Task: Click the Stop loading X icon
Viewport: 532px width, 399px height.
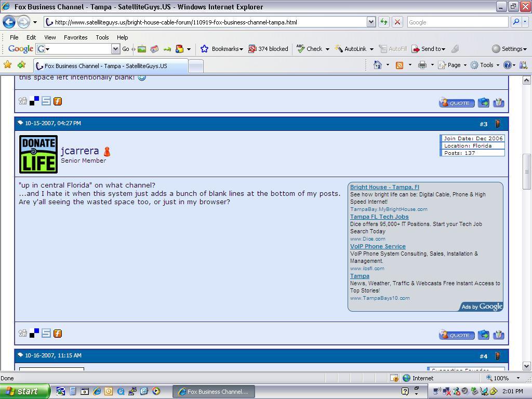Action: [x=397, y=22]
